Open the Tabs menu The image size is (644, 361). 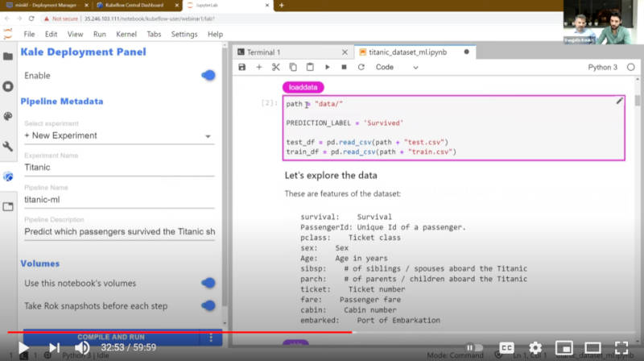[x=154, y=34]
